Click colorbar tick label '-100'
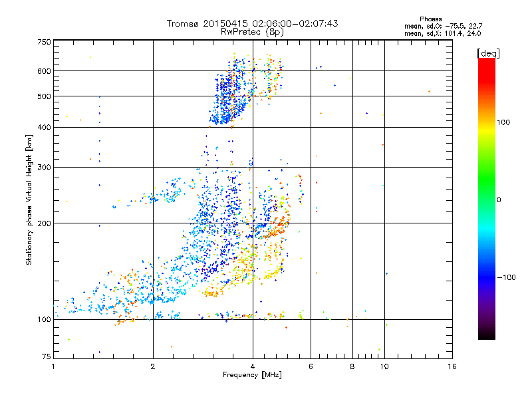This screenshot has height=399, width=532. [506, 277]
